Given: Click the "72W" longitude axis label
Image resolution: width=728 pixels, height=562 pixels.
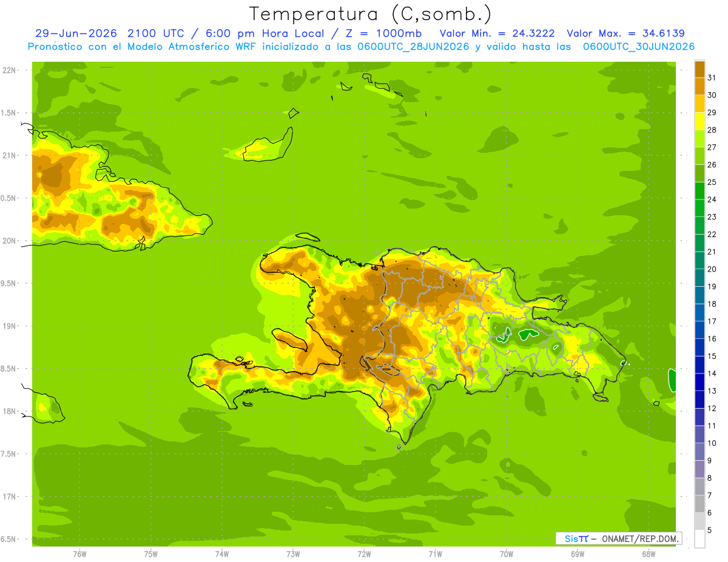Looking at the screenshot, I should pyautogui.click(x=365, y=554).
